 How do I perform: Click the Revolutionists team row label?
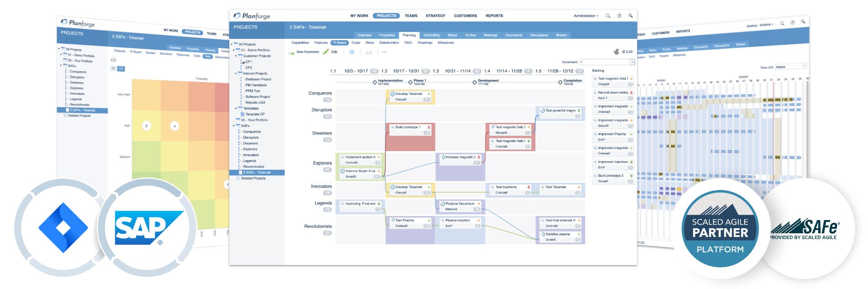318,226
